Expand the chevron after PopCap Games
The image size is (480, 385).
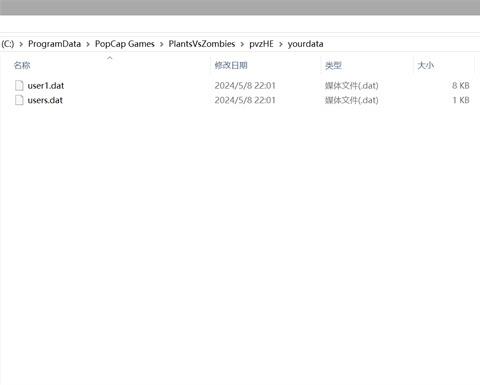point(162,44)
